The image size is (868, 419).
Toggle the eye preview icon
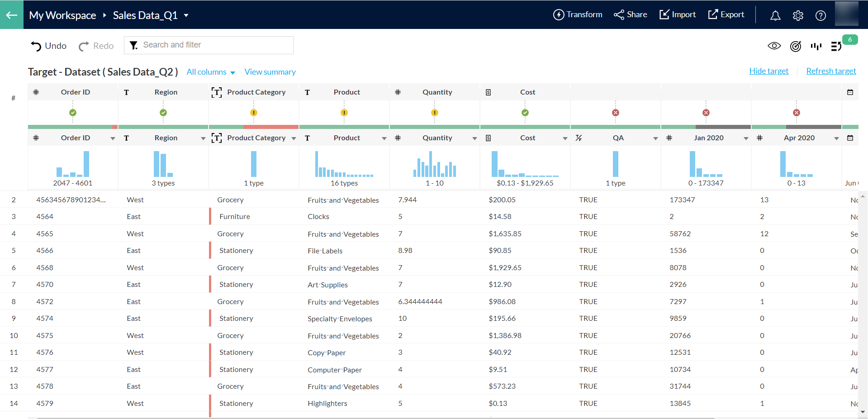[x=774, y=46]
